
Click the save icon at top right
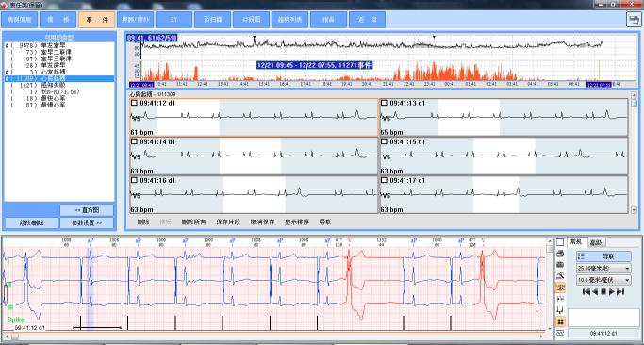click(634, 20)
